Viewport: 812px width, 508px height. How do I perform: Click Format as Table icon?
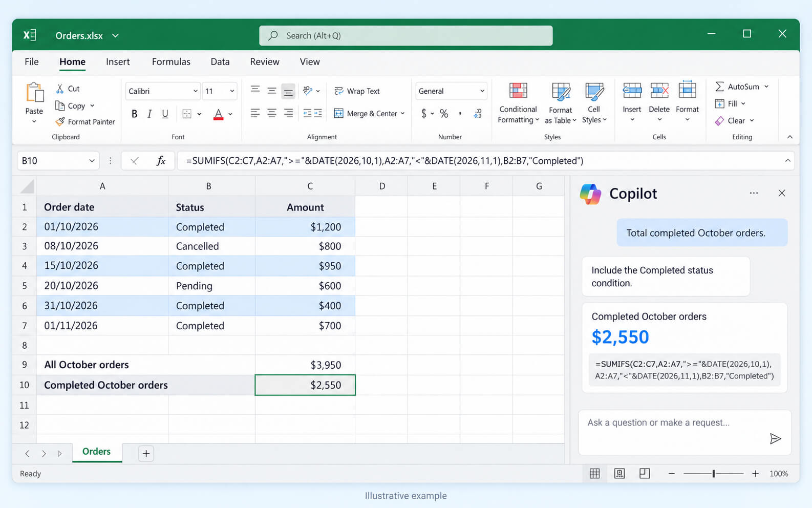[561, 92]
